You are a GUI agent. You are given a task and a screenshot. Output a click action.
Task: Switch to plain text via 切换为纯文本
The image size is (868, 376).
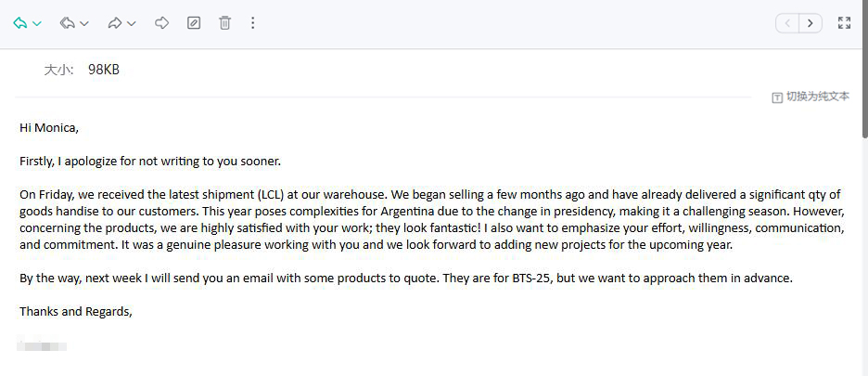coord(817,97)
